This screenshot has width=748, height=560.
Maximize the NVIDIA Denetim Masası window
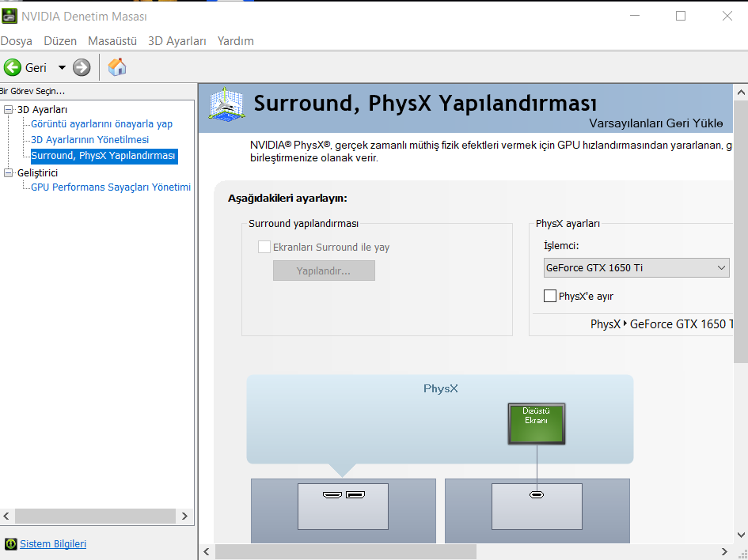[x=681, y=16]
